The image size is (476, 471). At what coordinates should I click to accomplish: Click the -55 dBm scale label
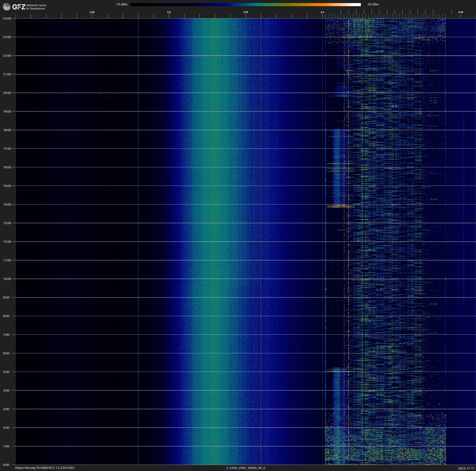(373, 4)
